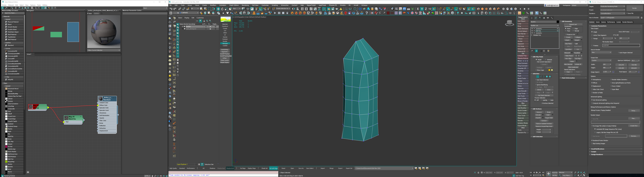Click the black object color swatch beside Box001
Screen dimensions: 644x177
[x=558, y=22]
